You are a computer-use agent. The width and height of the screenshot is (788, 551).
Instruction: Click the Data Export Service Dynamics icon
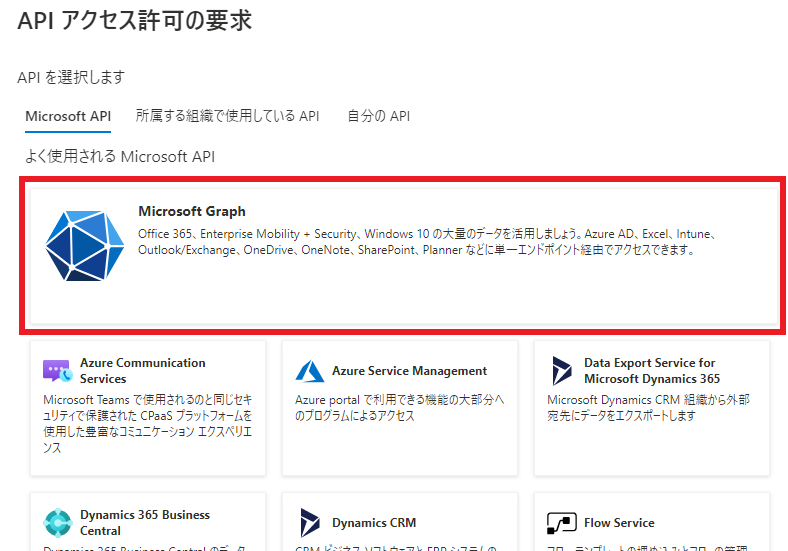coord(562,371)
